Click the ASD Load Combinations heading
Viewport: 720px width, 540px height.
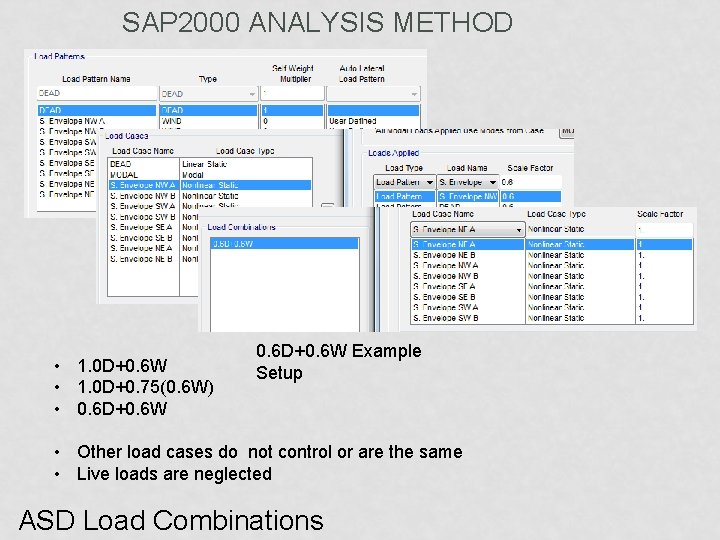(171, 521)
